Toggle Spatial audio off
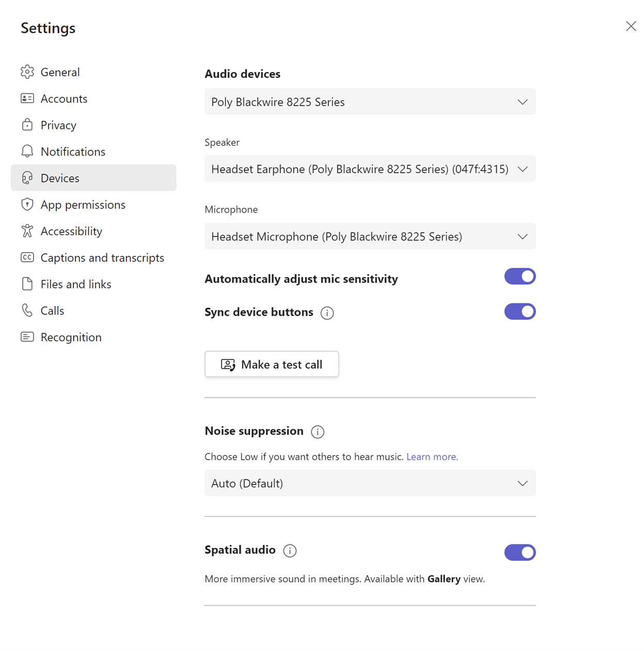This screenshot has height=651, width=644. (x=520, y=552)
